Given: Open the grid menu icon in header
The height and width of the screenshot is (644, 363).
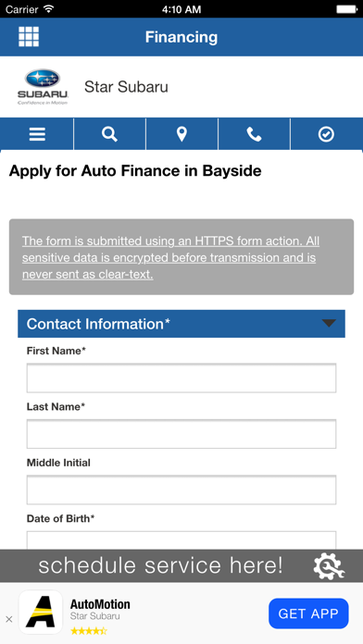Looking at the screenshot, I should click(x=29, y=37).
